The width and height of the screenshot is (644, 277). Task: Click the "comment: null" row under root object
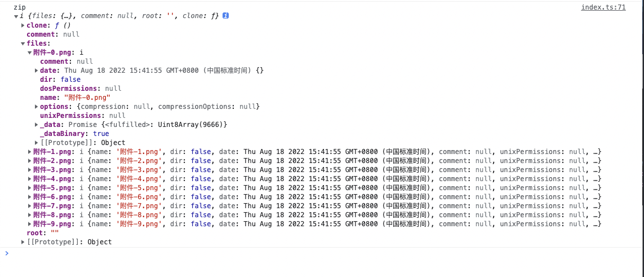53,34
